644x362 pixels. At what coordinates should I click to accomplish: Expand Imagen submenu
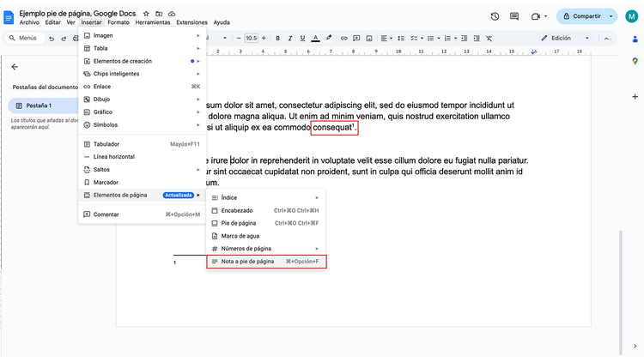point(142,36)
